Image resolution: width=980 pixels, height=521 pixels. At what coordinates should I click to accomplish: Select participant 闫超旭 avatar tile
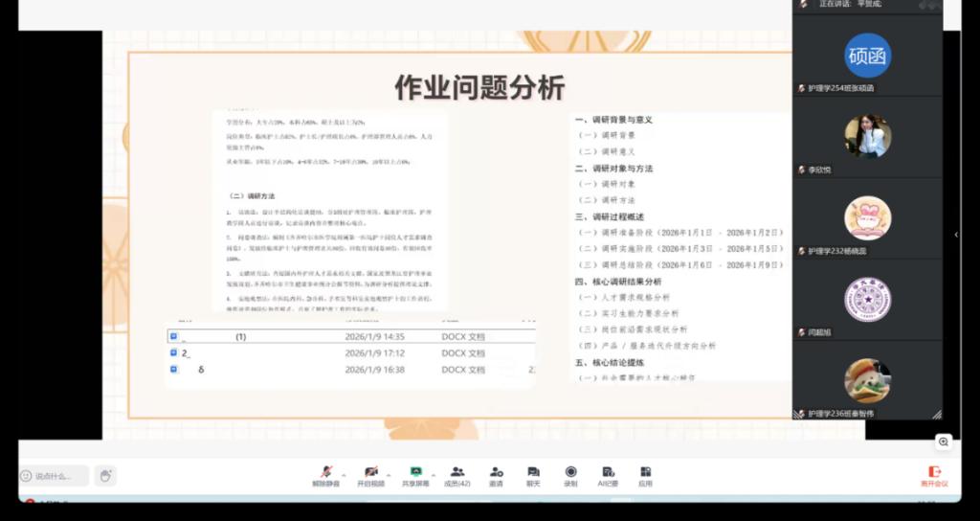pyautogui.click(x=867, y=299)
